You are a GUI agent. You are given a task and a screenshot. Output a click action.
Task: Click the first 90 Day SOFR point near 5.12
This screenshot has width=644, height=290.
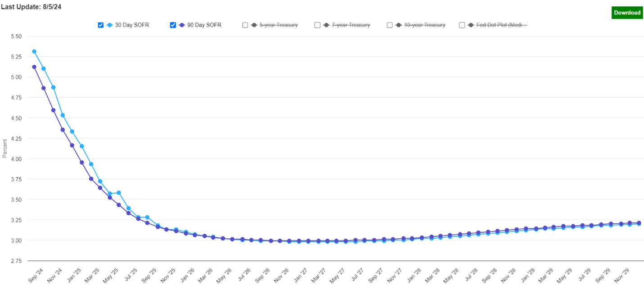coord(34,67)
